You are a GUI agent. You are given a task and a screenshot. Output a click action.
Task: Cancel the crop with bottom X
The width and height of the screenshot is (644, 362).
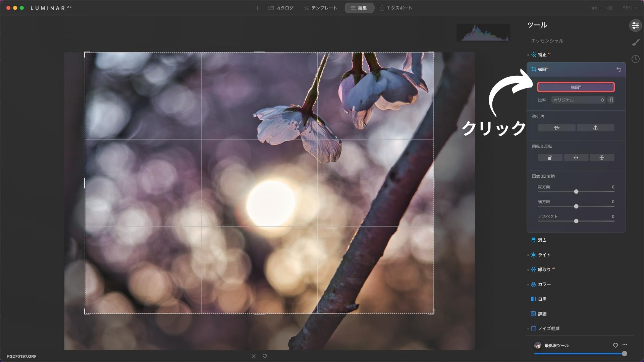(x=254, y=356)
